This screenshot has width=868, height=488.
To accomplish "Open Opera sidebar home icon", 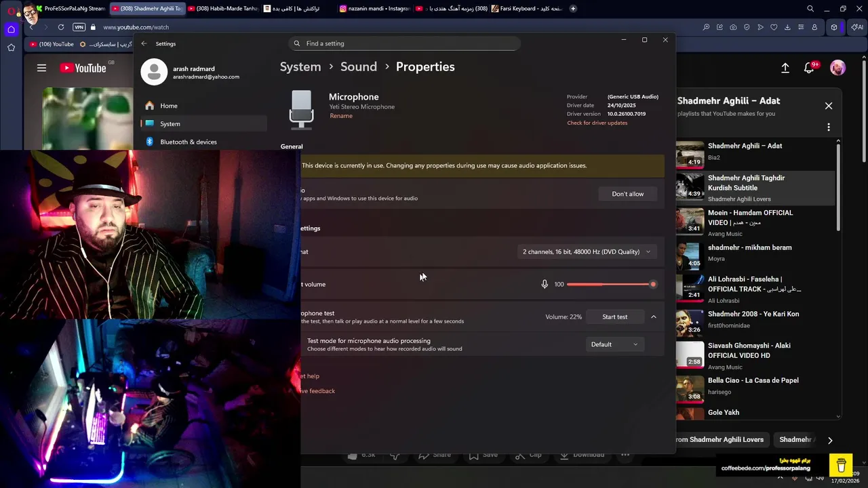I will (11, 29).
